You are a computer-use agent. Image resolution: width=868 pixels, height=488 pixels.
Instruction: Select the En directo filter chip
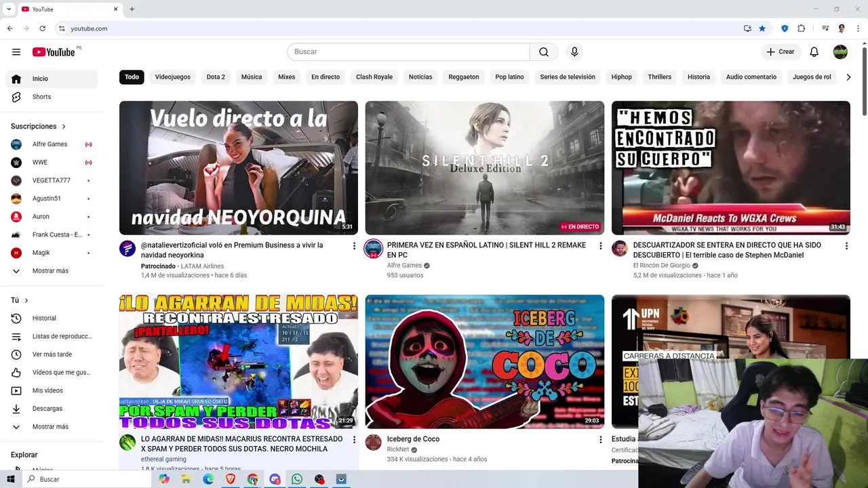tap(325, 77)
